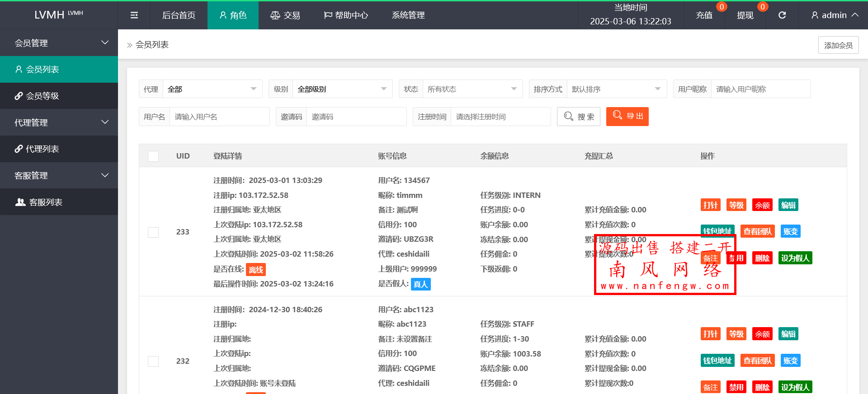This screenshot has height=394, width=868.
Task: Open the 代理 agent dropdown
Action: click(212, 89)
